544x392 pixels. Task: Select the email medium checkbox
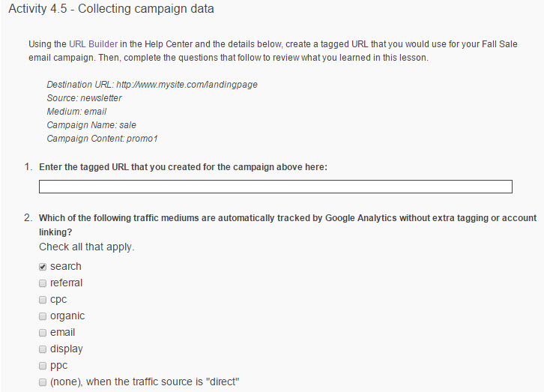(x=43, y=333)
